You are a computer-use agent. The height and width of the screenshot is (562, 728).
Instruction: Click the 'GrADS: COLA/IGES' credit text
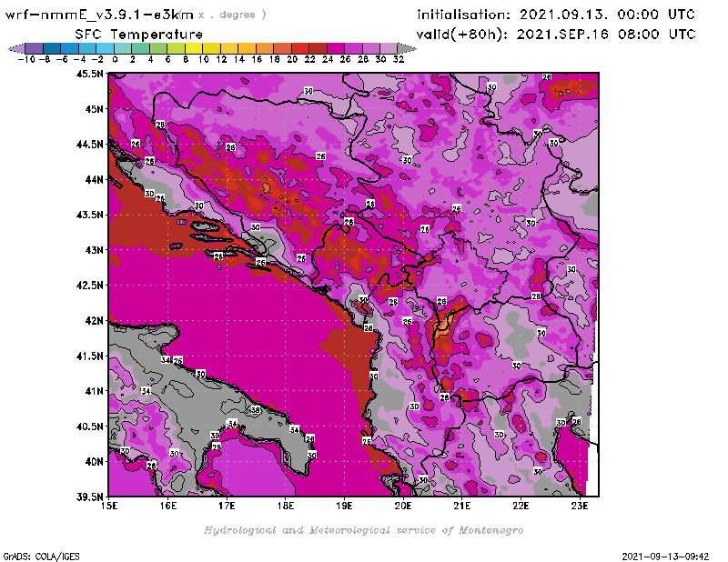pyautogui.click(x=41, y=556)
